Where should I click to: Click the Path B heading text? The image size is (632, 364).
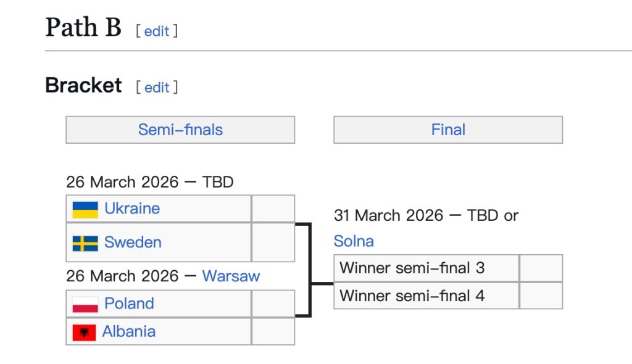tap(83, 28)
